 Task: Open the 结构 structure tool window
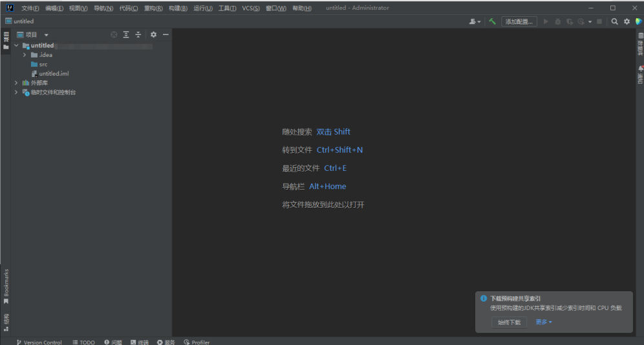tap(6, 322)
